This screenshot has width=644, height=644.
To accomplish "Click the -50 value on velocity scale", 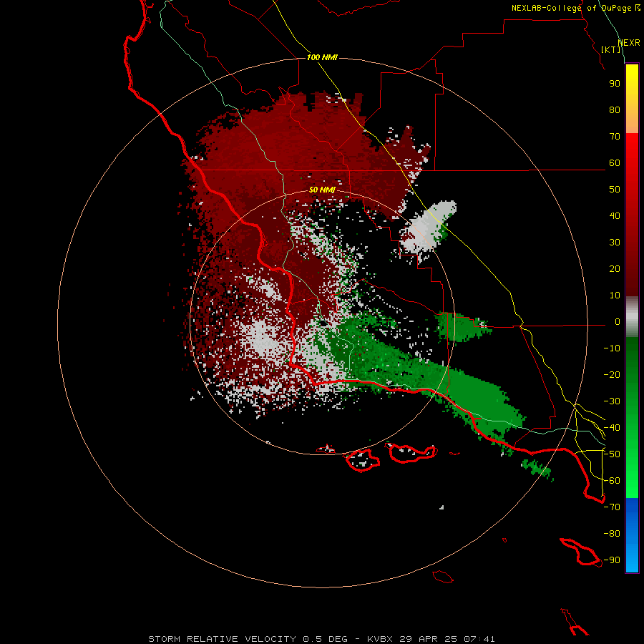I will pyautogui.click(x=612, y=454).
